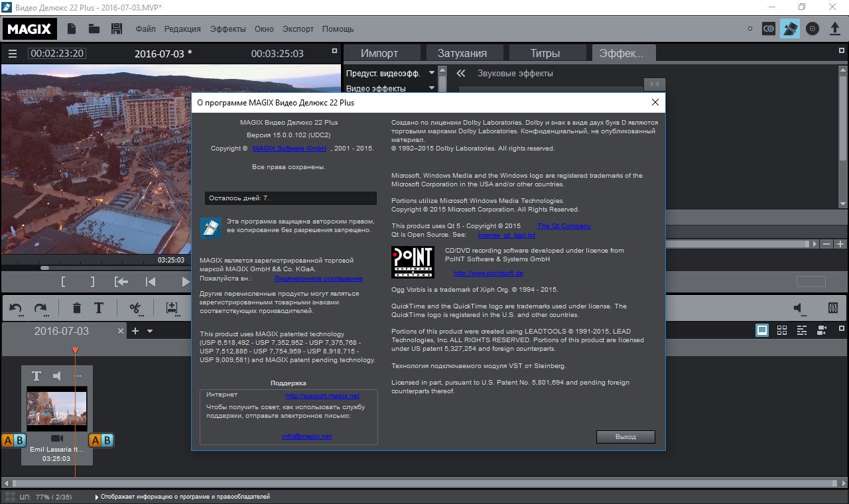Add a new project tab with plus

pyautogui.click(x=135, y=331)
